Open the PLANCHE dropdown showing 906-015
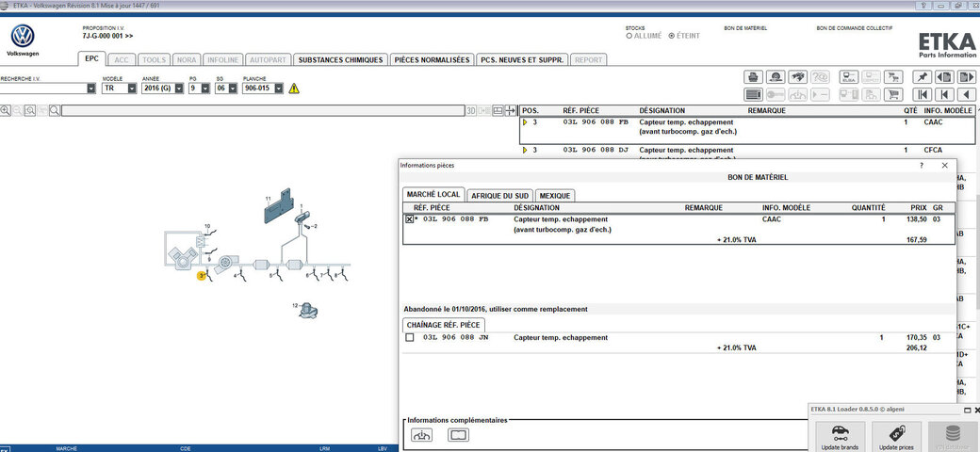 click(279, 89)
